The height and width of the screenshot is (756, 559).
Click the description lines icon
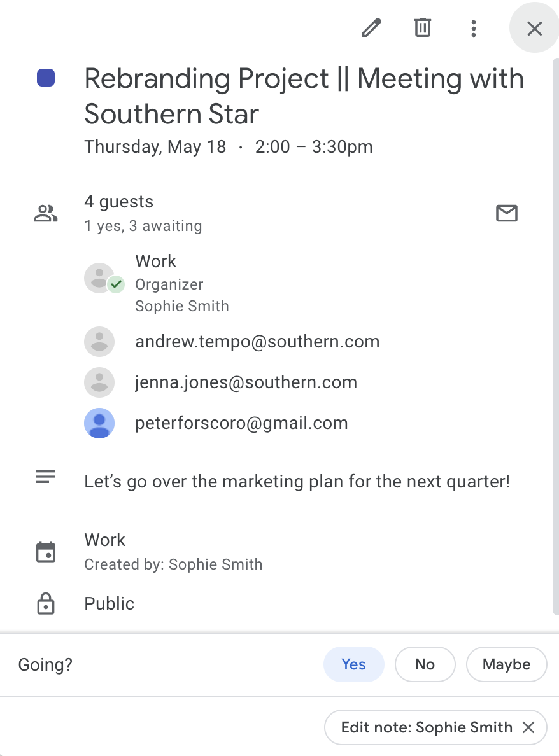(x=46, y=477)
